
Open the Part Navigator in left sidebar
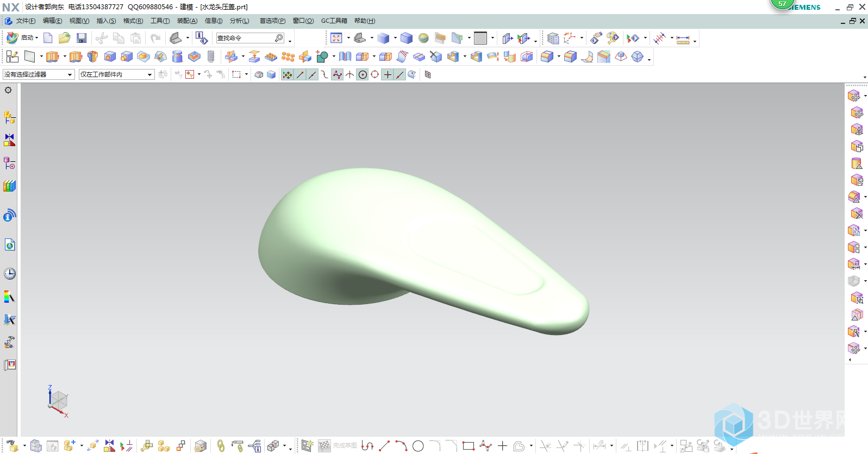coord(10,163)
